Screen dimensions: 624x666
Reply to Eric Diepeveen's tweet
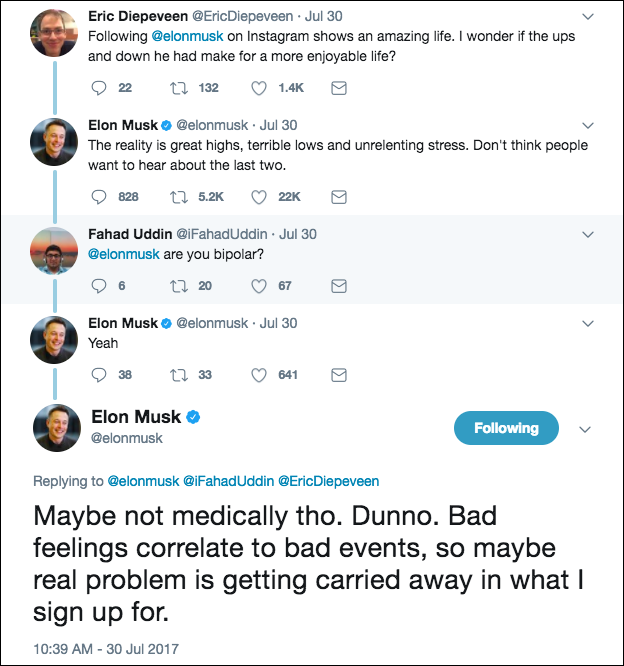(98, 88)
